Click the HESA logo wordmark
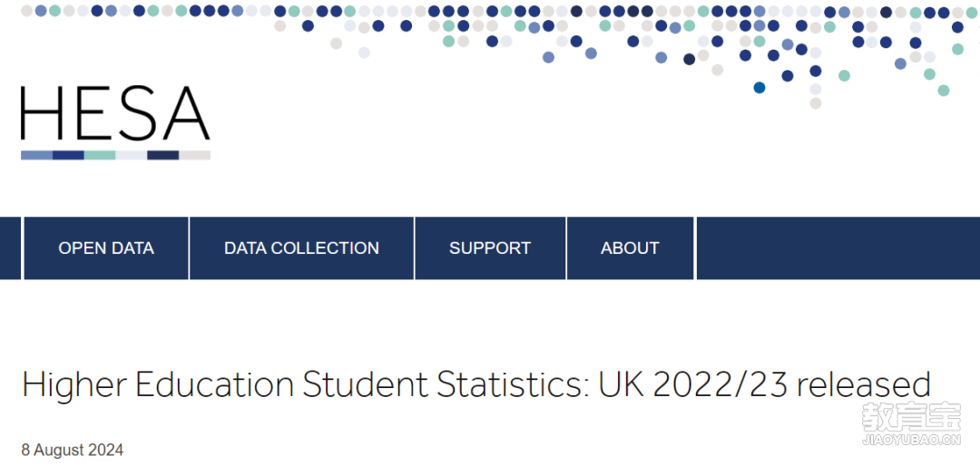 click(115, 113)
